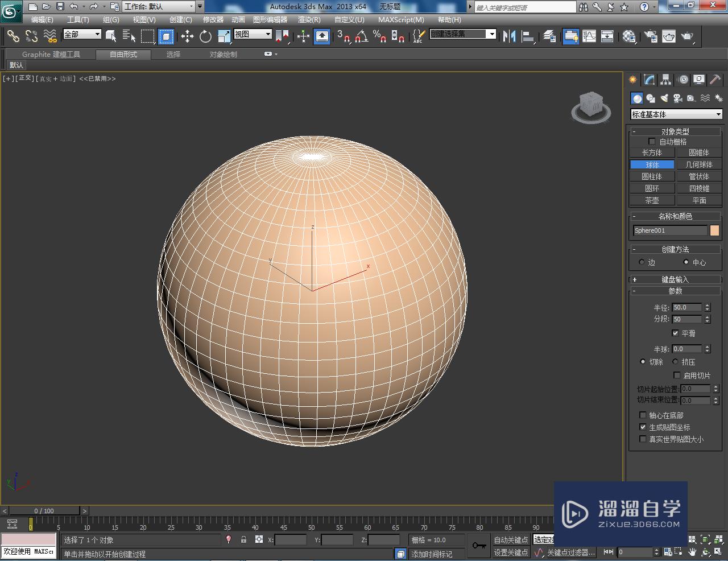Open the Material Editor icon

click(628, 36)
